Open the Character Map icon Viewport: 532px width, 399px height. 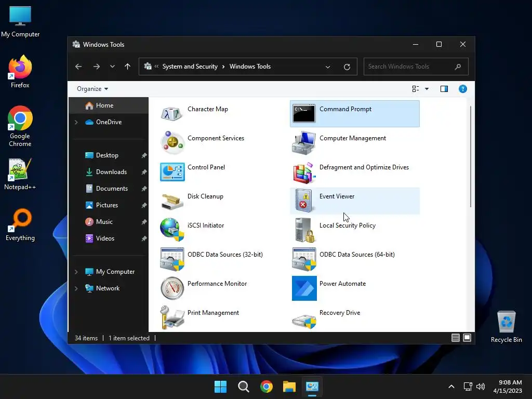172,114
